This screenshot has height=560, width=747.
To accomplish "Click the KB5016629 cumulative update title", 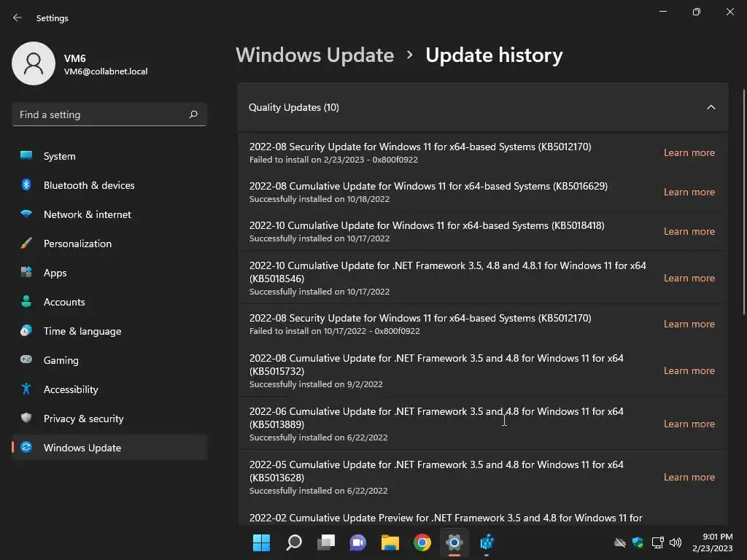I will 428,186.
